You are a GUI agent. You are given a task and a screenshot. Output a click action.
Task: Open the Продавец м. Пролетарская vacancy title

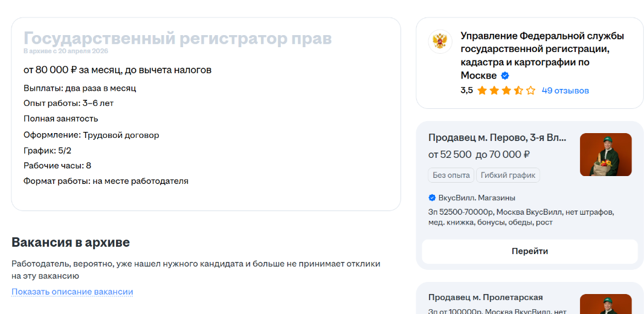pos(486,297)
